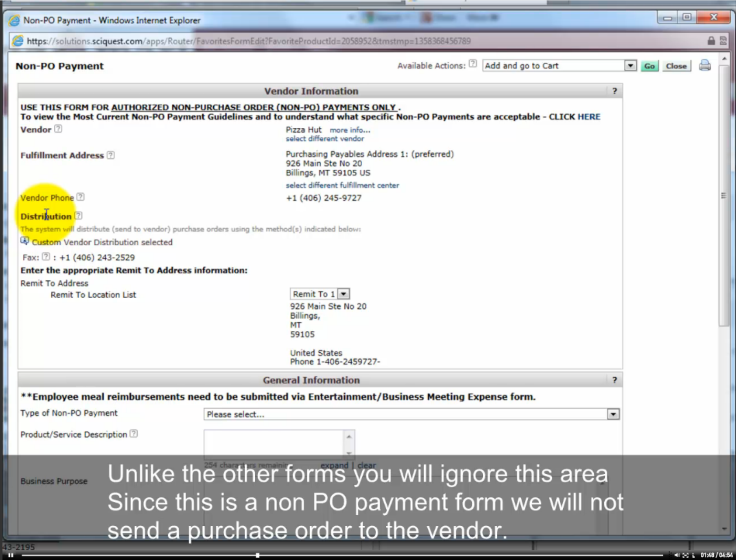This screenshot has width=736, height=560.
Task: Click the Remit To Location List label
Action: (x=93, y=295)
